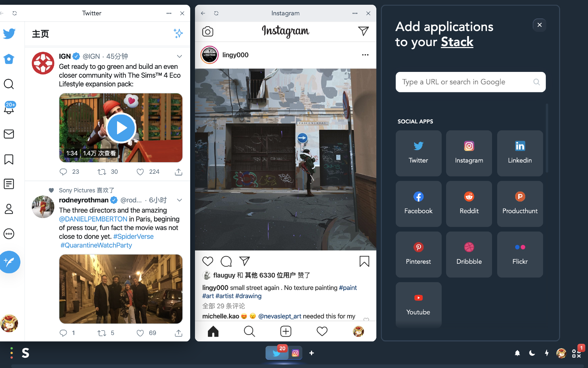Open Instagram direct messages paper plane
Viewport: 588px width, 368px height.
tap(363, 31)
